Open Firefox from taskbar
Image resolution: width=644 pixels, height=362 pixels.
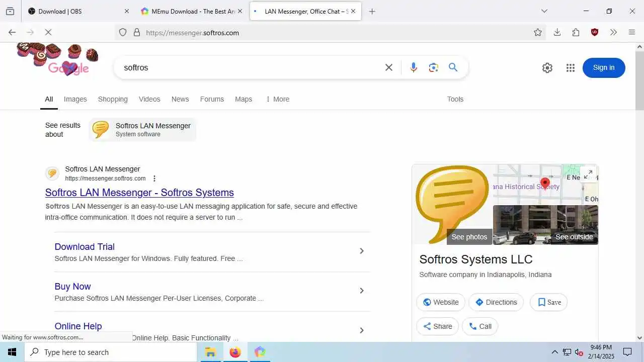point(235,352)
